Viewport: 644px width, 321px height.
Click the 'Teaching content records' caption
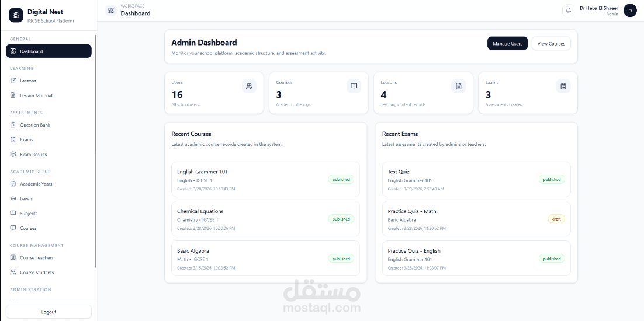point(403,104)
